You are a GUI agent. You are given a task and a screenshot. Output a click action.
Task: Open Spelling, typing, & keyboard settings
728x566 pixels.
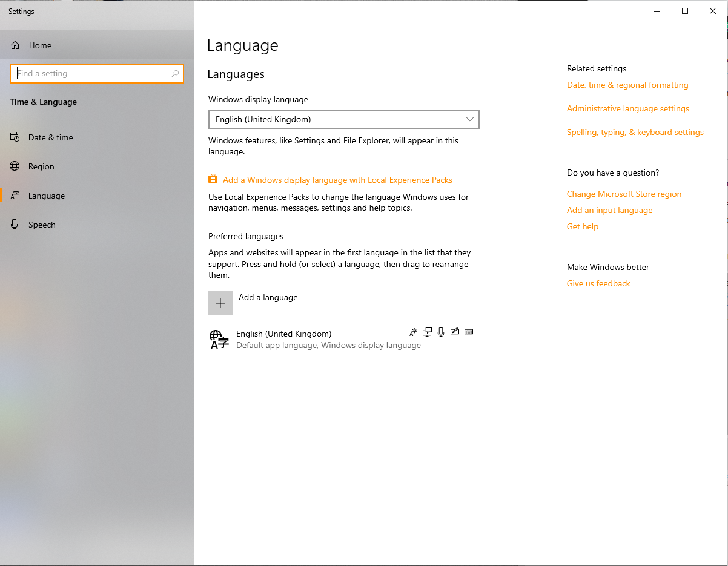pos(635,132)
